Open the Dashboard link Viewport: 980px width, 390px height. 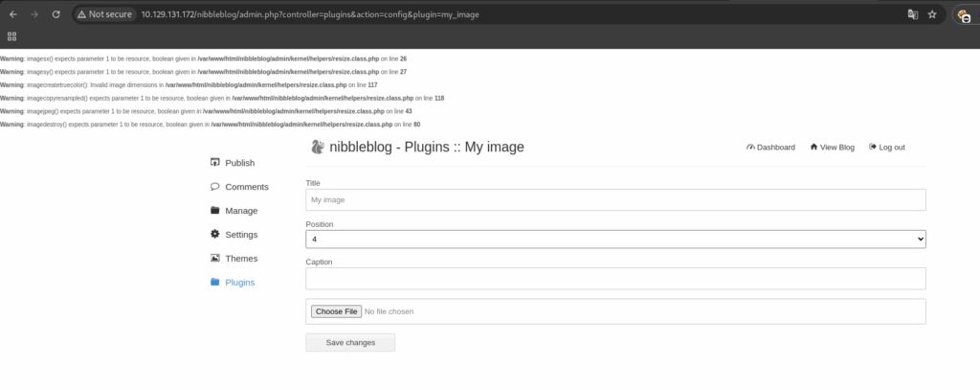point(770,148)
